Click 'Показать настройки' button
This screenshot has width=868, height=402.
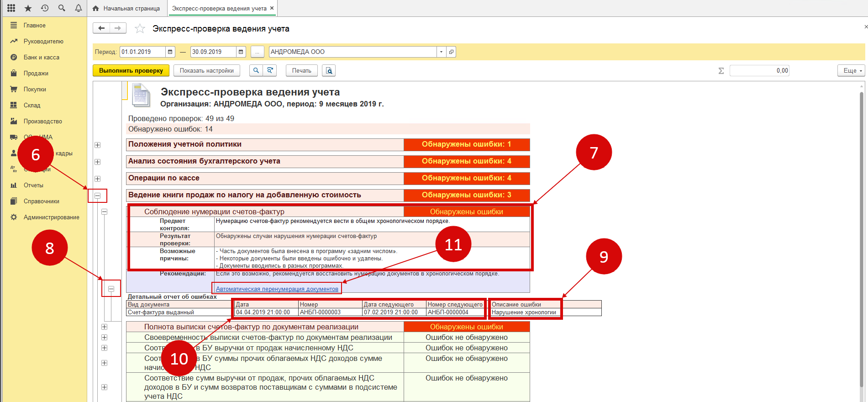point(207,70)
